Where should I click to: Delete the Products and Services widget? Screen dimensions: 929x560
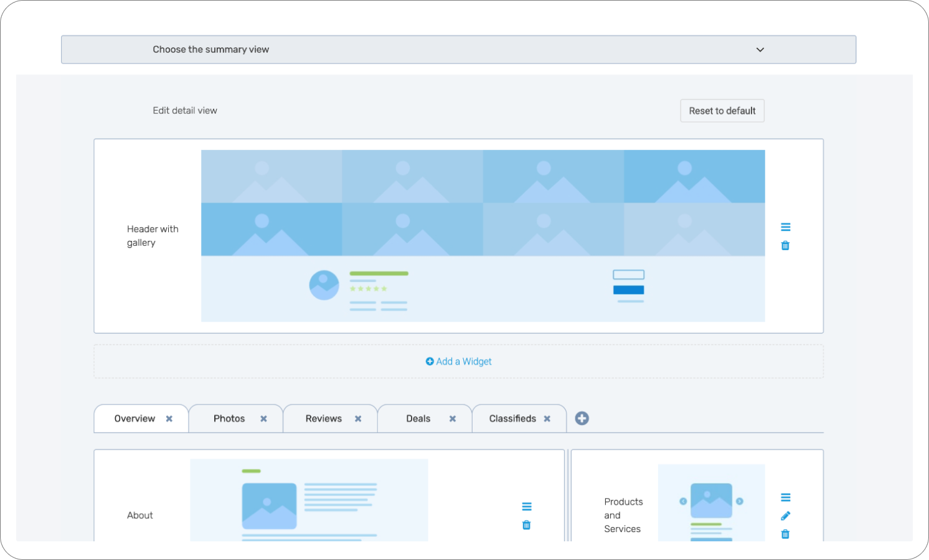(x=785, y=534)
